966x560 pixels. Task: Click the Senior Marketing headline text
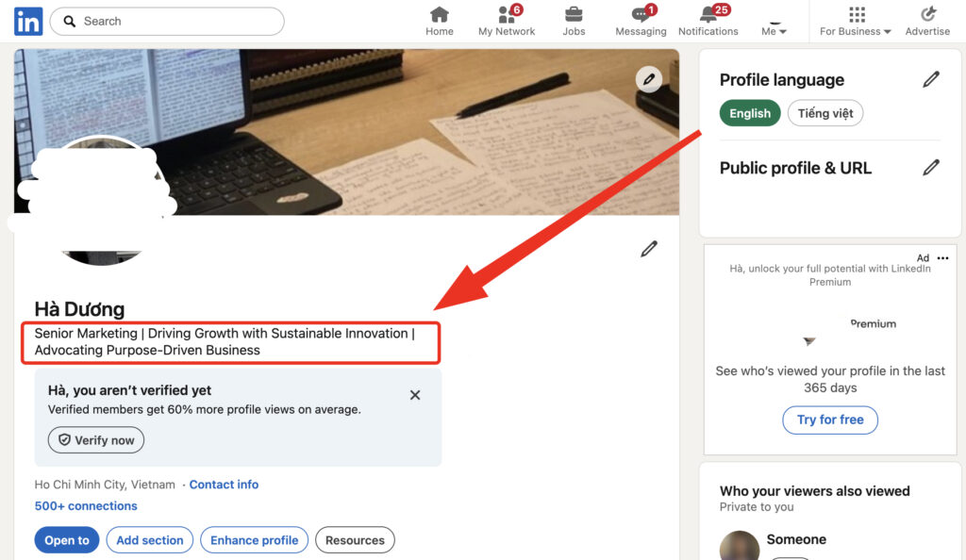point(225,341)
